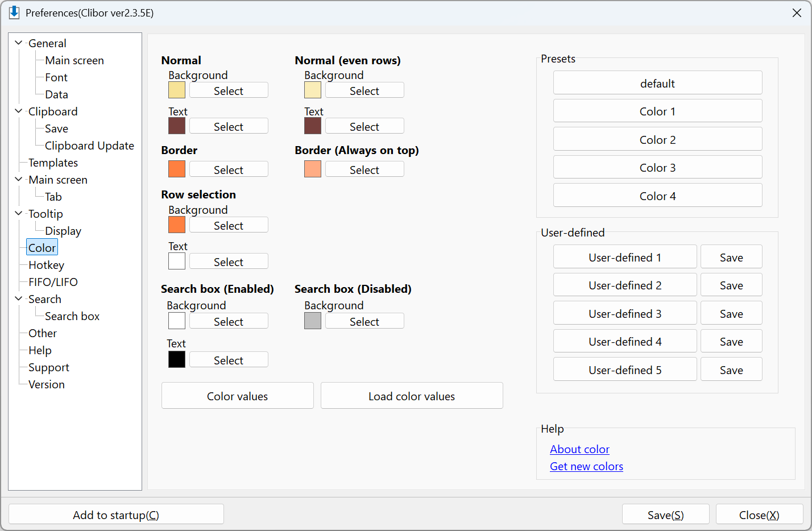Click Select for enabled Search box background

[229, 321]
